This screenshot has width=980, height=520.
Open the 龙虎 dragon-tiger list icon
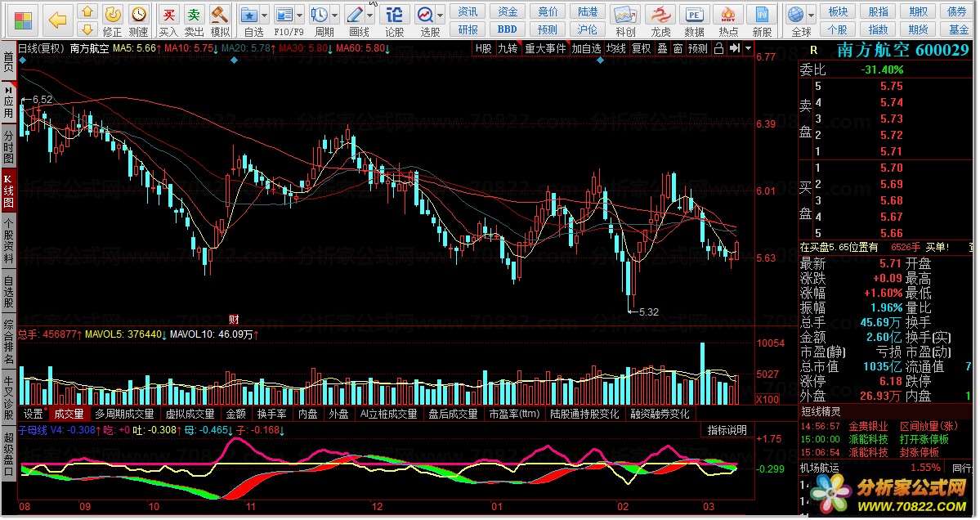click(660, 20)
